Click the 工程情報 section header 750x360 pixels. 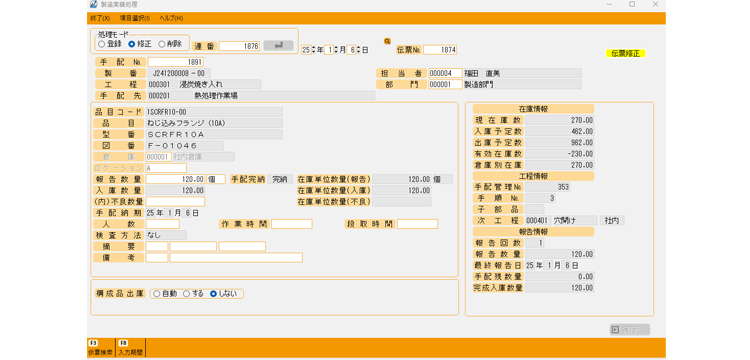[533, 176]
